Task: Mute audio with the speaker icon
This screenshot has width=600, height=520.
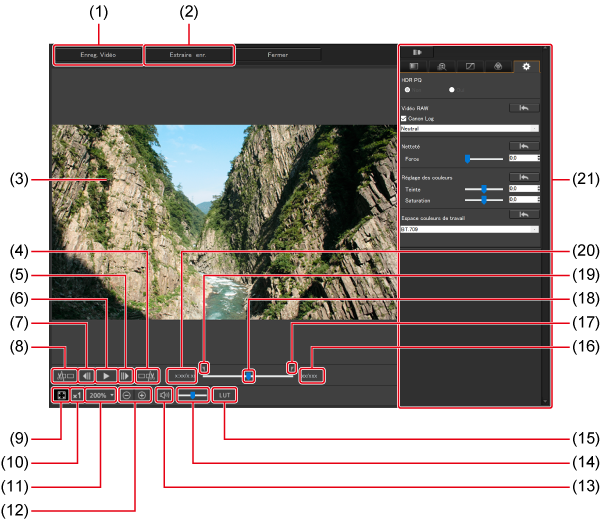Action: point(164,396)
